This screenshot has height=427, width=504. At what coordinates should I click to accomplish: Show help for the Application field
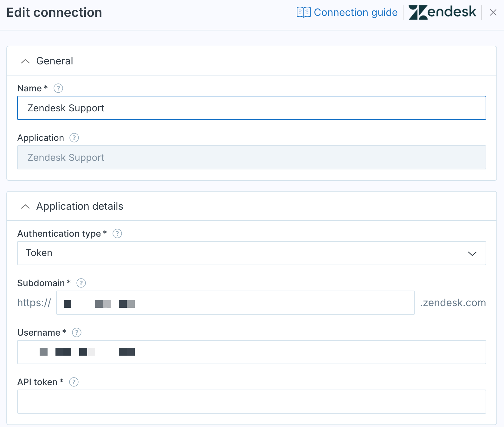click(74, 138)
